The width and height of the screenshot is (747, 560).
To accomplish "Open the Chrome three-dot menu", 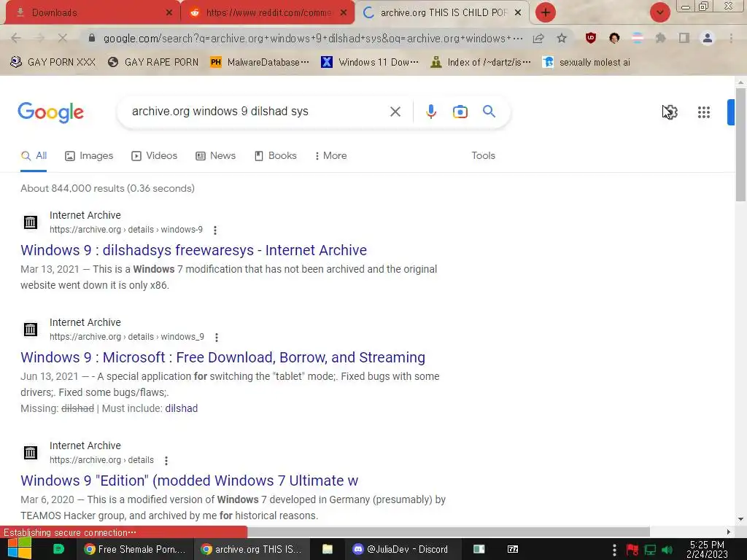I will [731, 38].
